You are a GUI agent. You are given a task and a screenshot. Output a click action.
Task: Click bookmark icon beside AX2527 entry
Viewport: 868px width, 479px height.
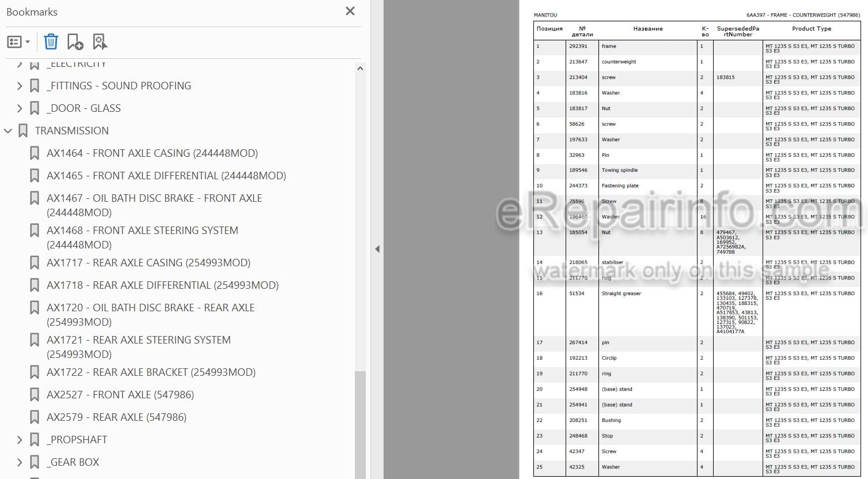(35, 395)
